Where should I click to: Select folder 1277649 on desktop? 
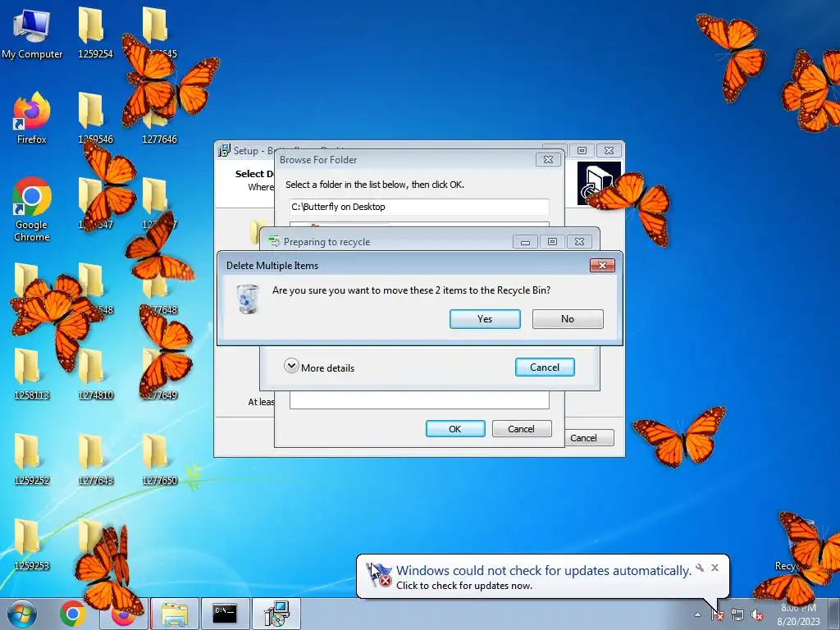click(x=160, y=374)
